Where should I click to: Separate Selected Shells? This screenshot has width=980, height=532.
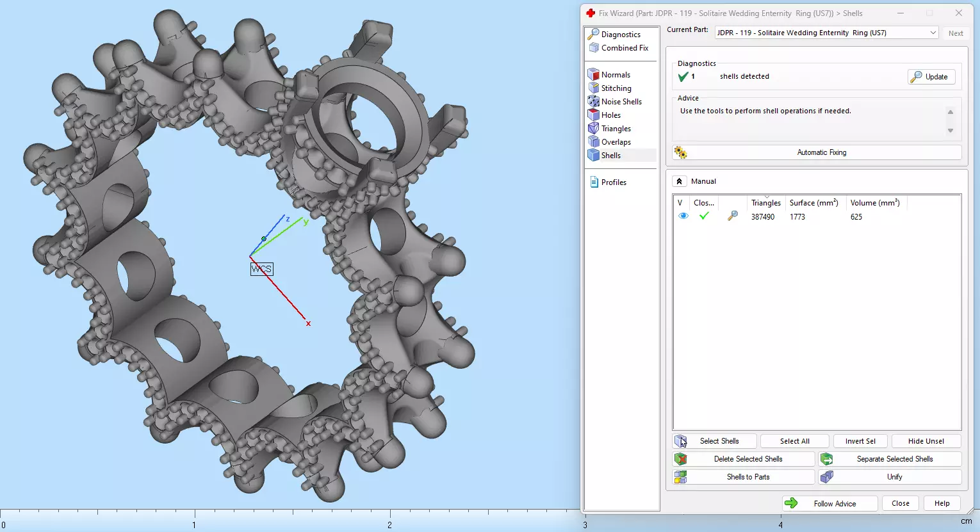(890, 459)
